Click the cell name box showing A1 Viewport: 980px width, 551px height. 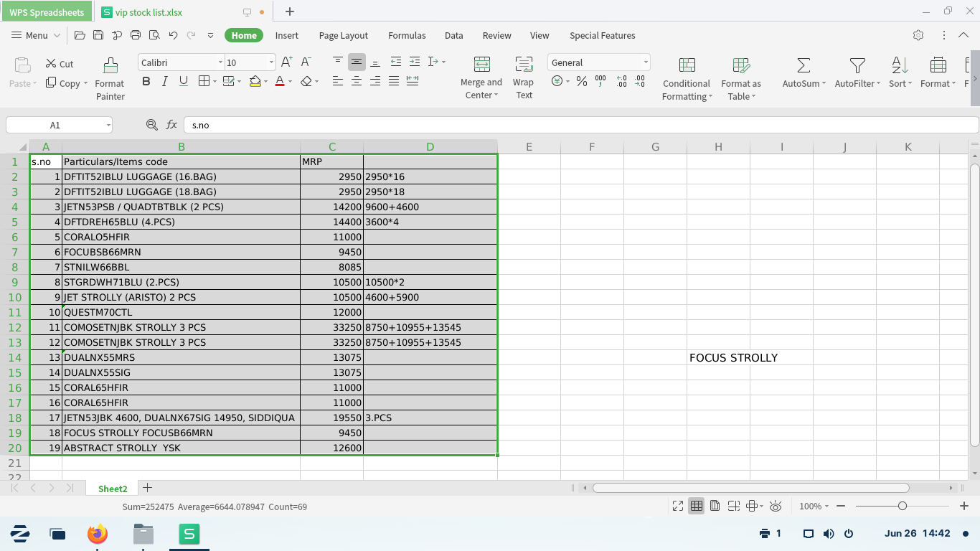(x=55, y=125)
